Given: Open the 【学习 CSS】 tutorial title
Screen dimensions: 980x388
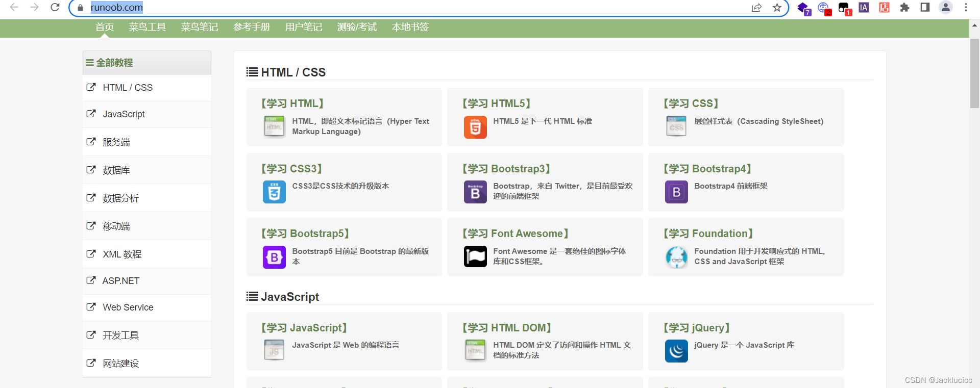Looking at the screenshot, I should (691, 104).
